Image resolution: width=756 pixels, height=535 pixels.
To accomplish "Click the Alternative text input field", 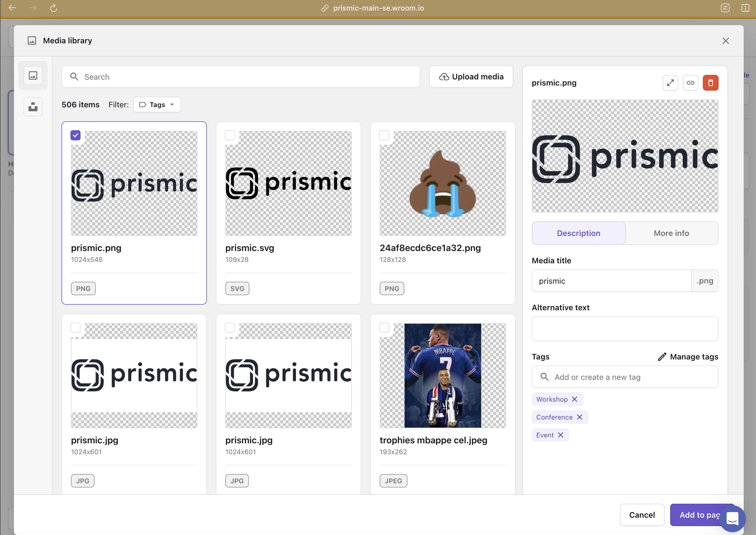I will pyautogui.click(x=625, y=329).
